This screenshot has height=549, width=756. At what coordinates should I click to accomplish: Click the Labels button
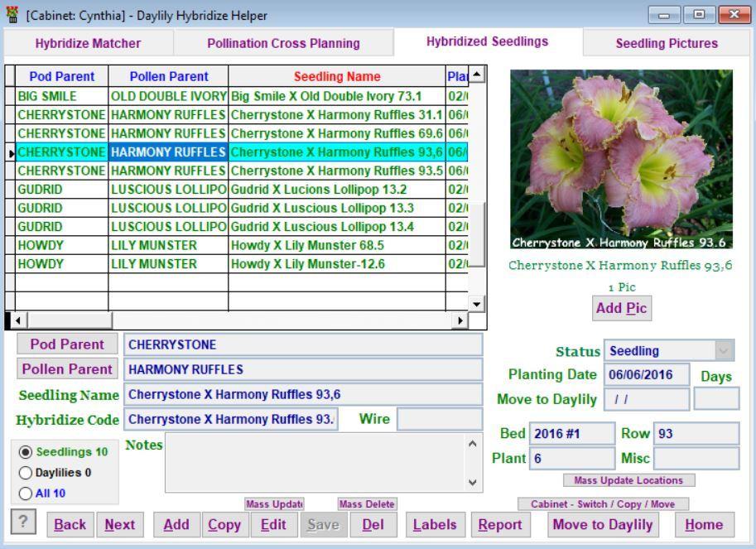point(435,524)
